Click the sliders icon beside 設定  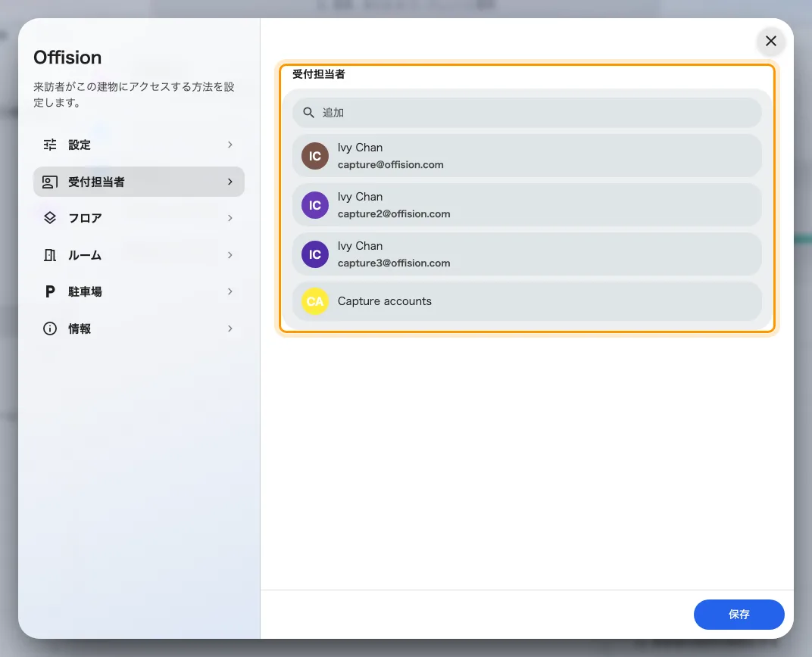pos(50,145)
